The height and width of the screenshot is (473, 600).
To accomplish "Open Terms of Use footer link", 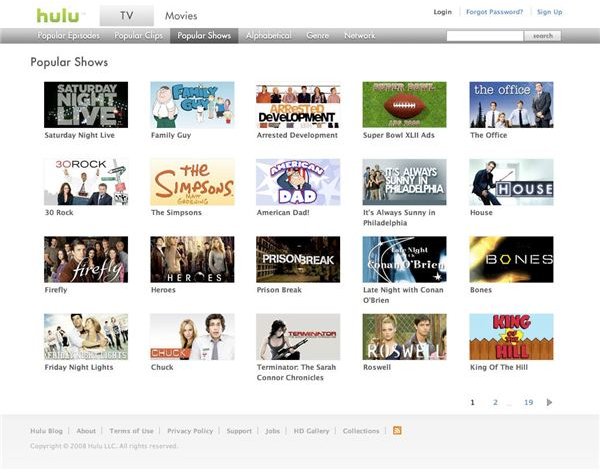I will tap(131, 431).
